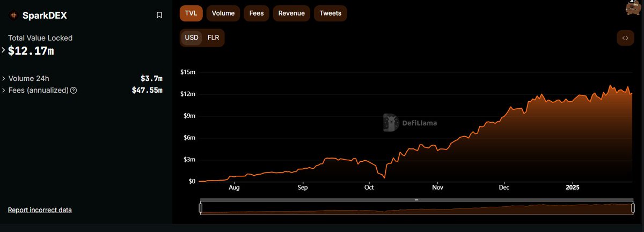Click the SparkDEX logo icon

14,15
